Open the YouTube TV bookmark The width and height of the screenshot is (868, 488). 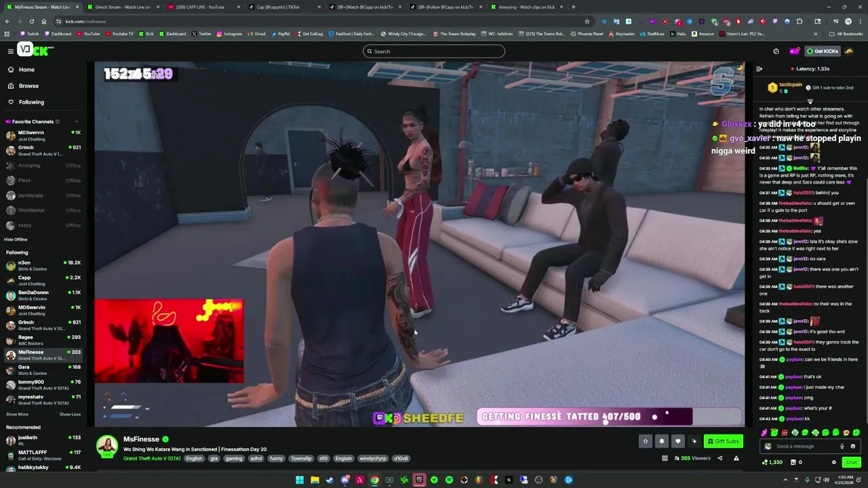pos(119,34)
